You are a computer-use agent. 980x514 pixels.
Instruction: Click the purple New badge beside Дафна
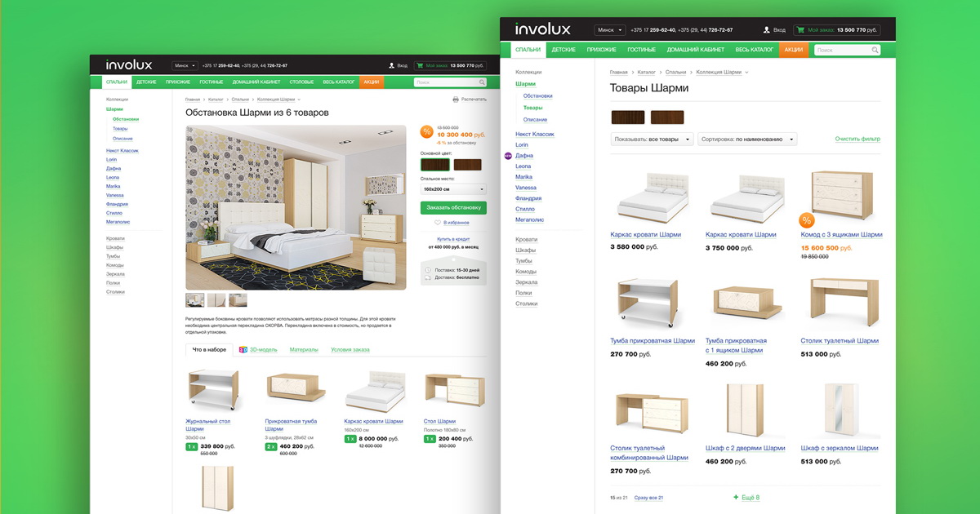508,155
